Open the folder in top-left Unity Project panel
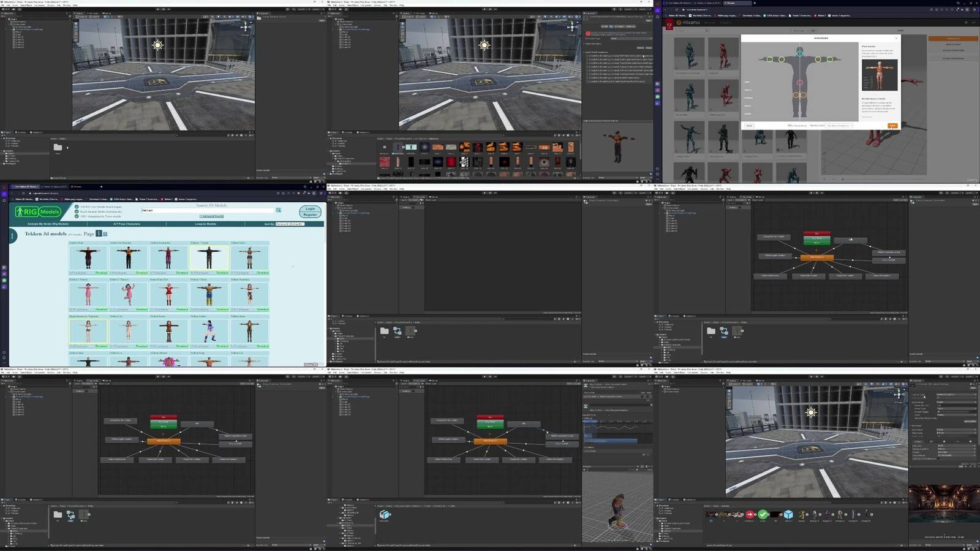This screenshot has width=980, height=551. coord(58,147)
